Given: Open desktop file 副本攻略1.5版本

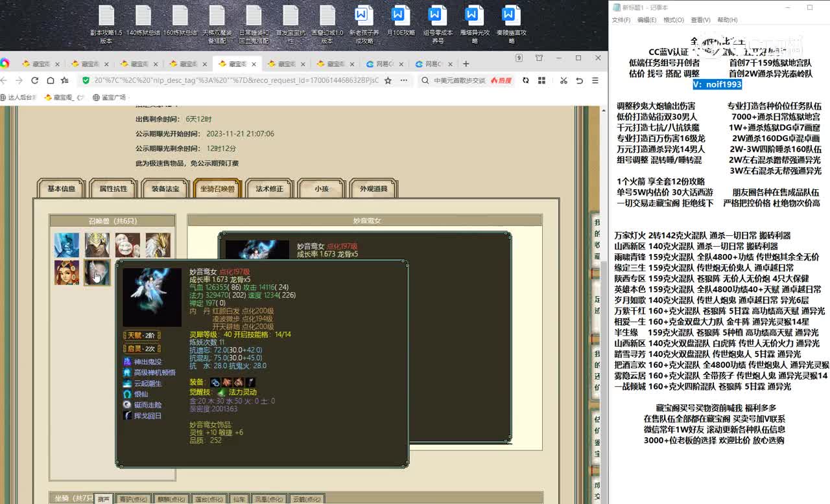Looking at the screenshot, I should [106, 25].
